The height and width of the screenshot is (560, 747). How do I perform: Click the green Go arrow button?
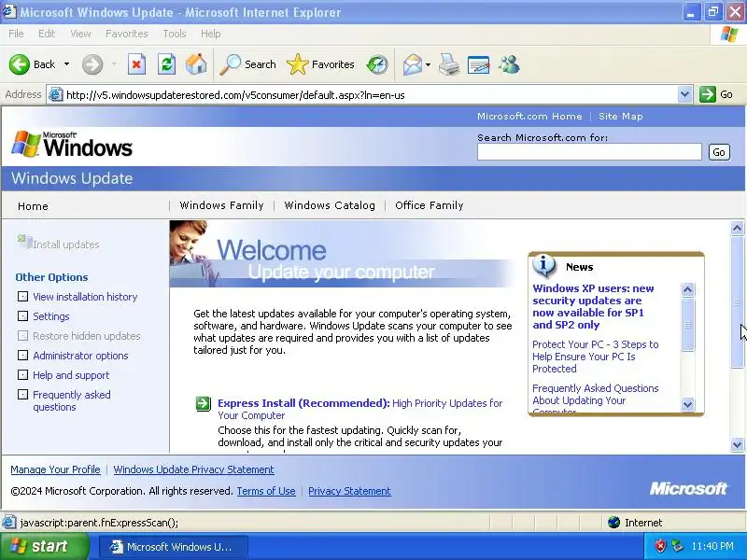click(708, 94)
